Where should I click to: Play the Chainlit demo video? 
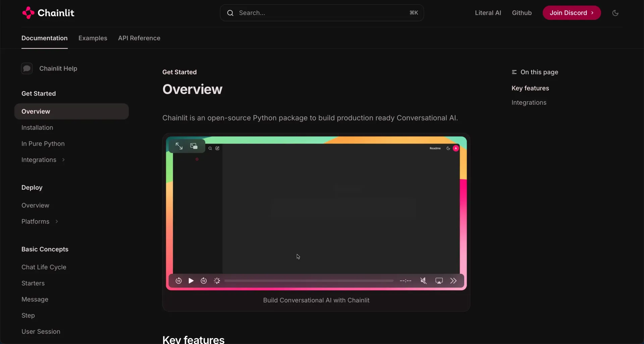point(191,281)
